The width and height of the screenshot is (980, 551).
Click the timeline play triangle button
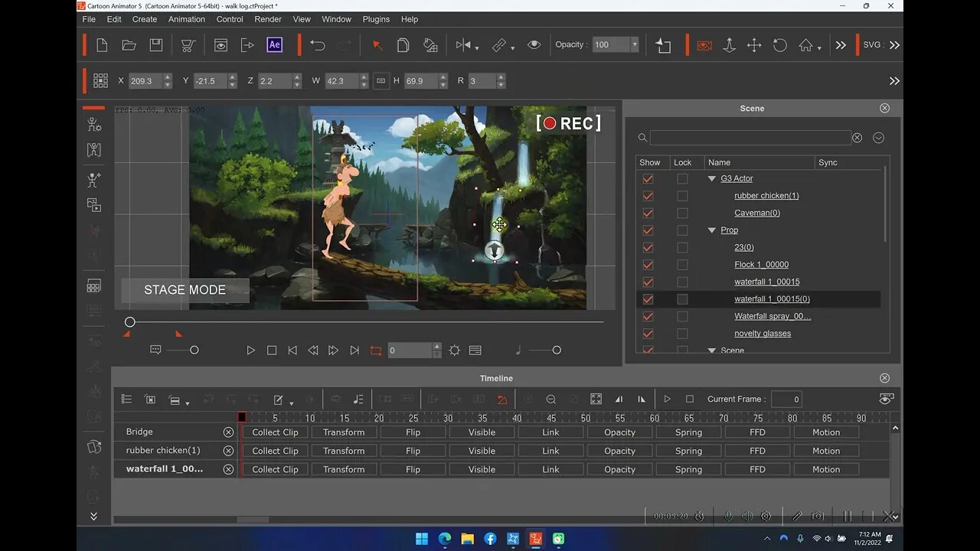(668, 399)
